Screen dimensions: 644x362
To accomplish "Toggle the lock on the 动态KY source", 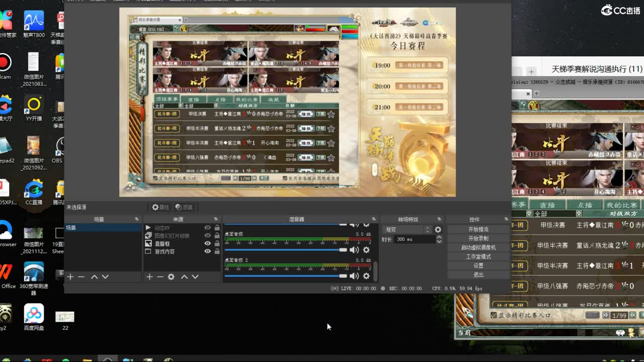I will (217, 228).
